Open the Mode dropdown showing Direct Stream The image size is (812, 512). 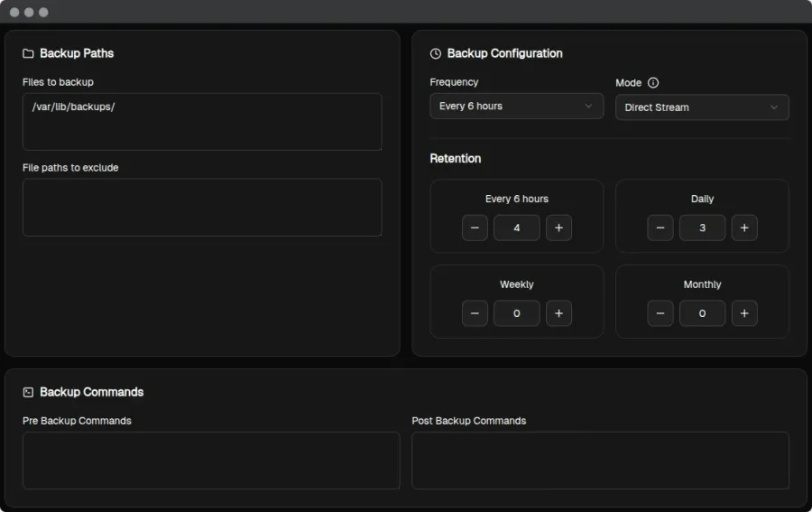702,107
